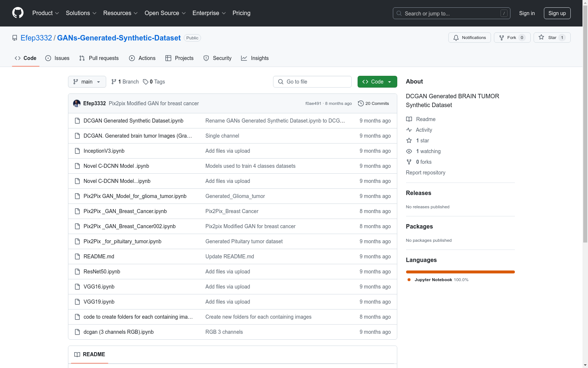
Task: Click the Efep3332 avatar in commit row
Action: pos(77,103)
